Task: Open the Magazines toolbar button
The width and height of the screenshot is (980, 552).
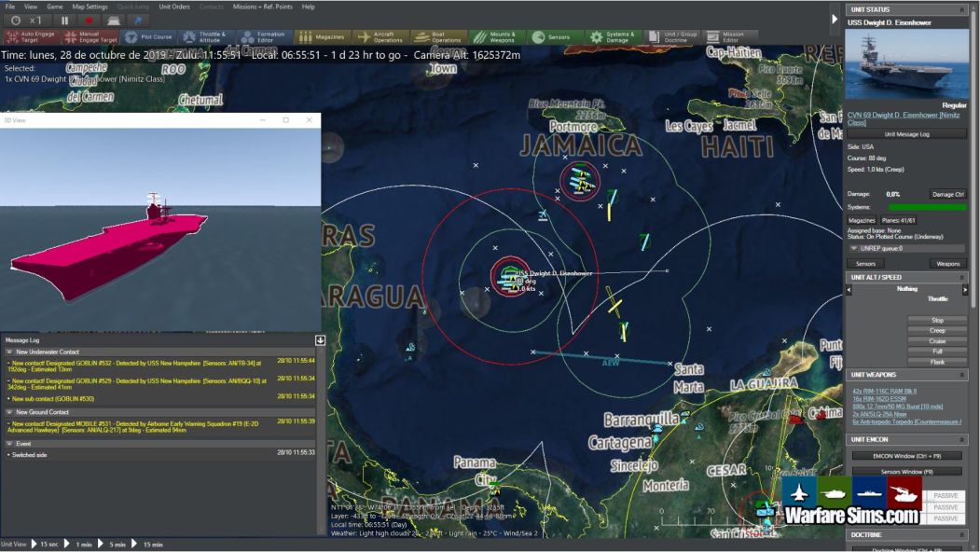Action: (x=321, y=37)
